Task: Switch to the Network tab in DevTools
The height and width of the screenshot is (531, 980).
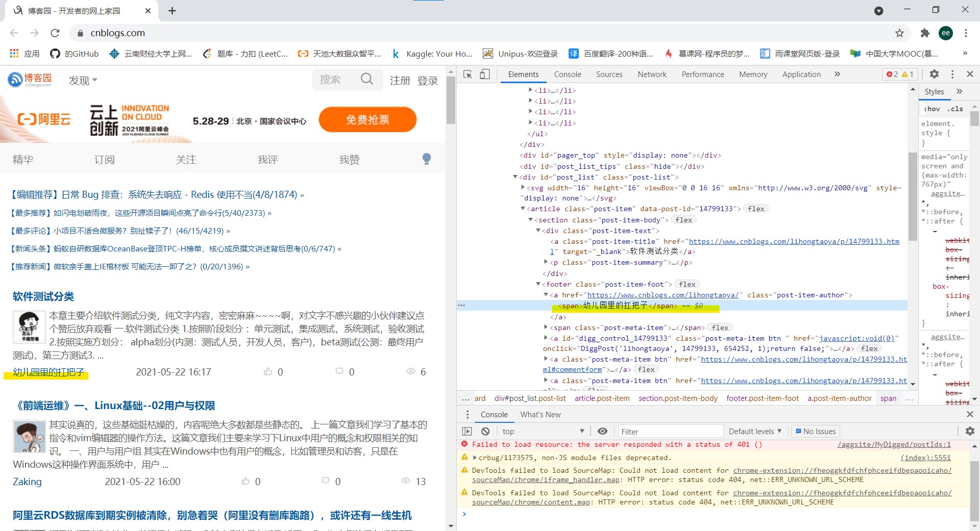Action: 652,74
